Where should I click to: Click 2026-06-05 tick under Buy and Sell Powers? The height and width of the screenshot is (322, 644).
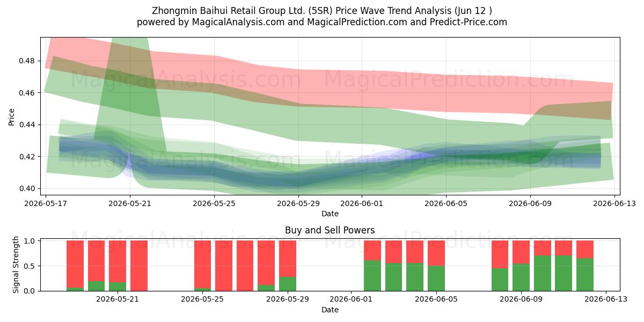436,299
